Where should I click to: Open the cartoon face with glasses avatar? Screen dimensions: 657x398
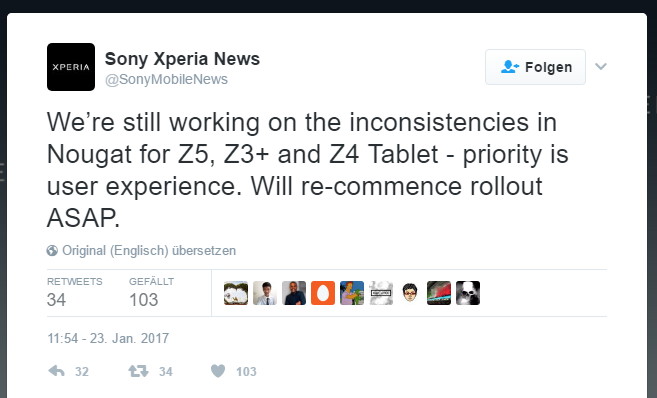410,293
